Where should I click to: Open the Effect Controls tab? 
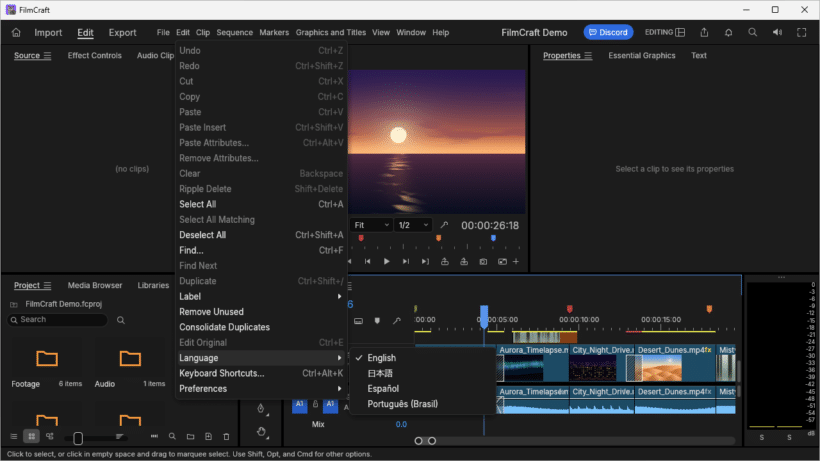point(95,55)
